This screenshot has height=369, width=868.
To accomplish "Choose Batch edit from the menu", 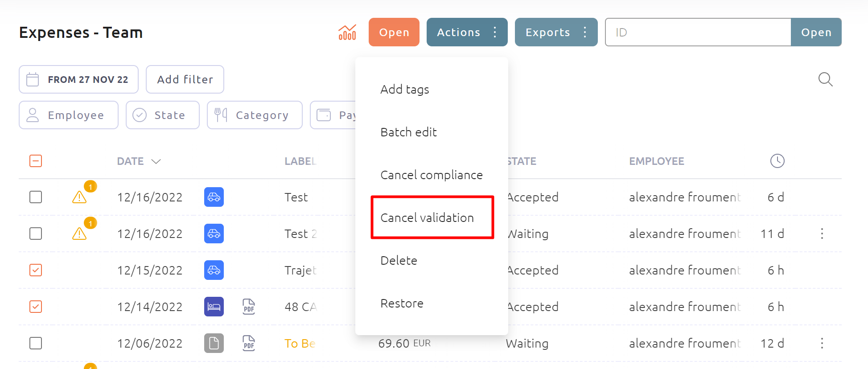I will (x=408, y=132).
